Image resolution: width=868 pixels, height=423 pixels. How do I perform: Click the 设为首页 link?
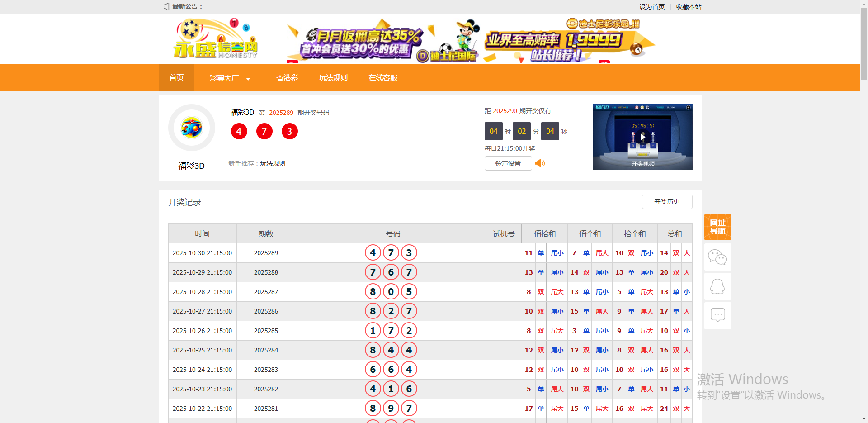(x=651, y=7)
